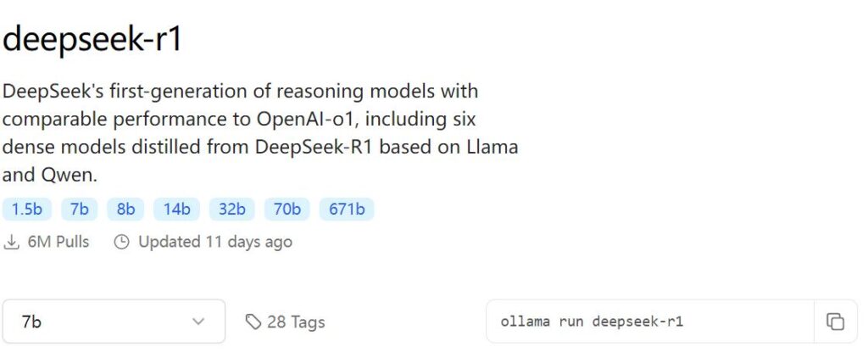Open the 671b model size tag

point(347,210)
